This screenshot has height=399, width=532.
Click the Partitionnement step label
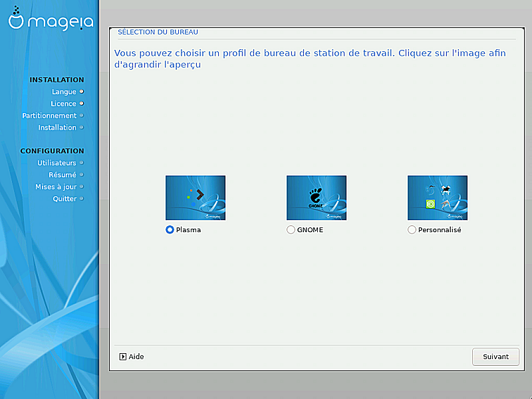pyautogui.click(x=49, y=116)
